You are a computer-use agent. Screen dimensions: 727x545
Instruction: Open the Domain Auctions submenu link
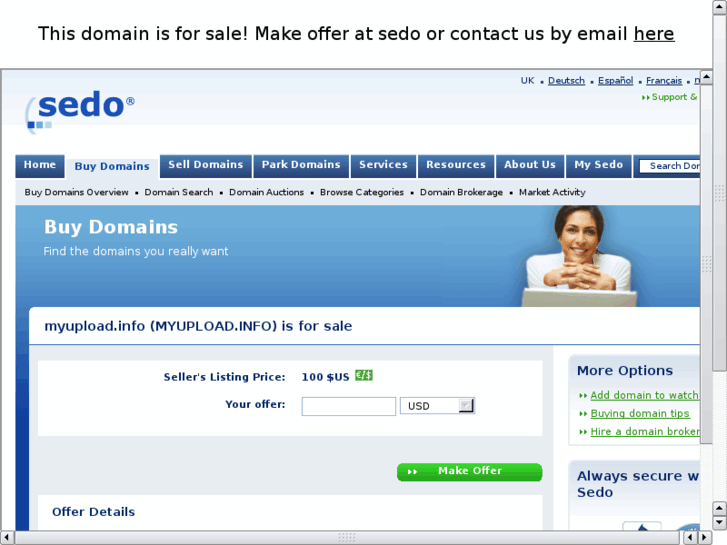267,192
